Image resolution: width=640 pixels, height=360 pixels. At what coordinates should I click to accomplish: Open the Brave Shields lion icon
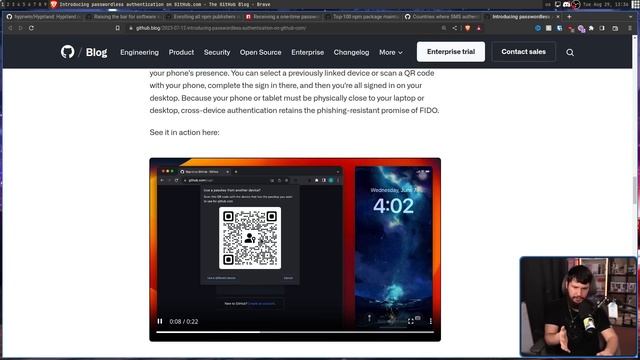[468, 28]
